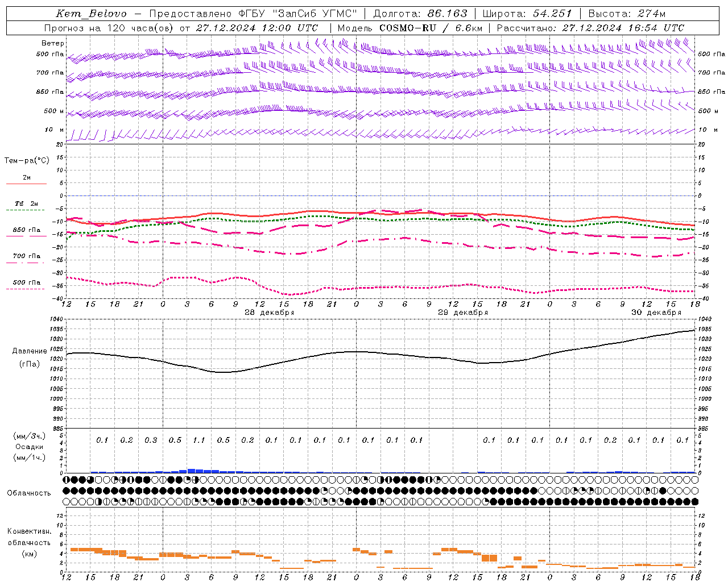Click the 'Td 2м' dew point legend entry
Viewport: 728px width, 582px height.
[26, 203]
